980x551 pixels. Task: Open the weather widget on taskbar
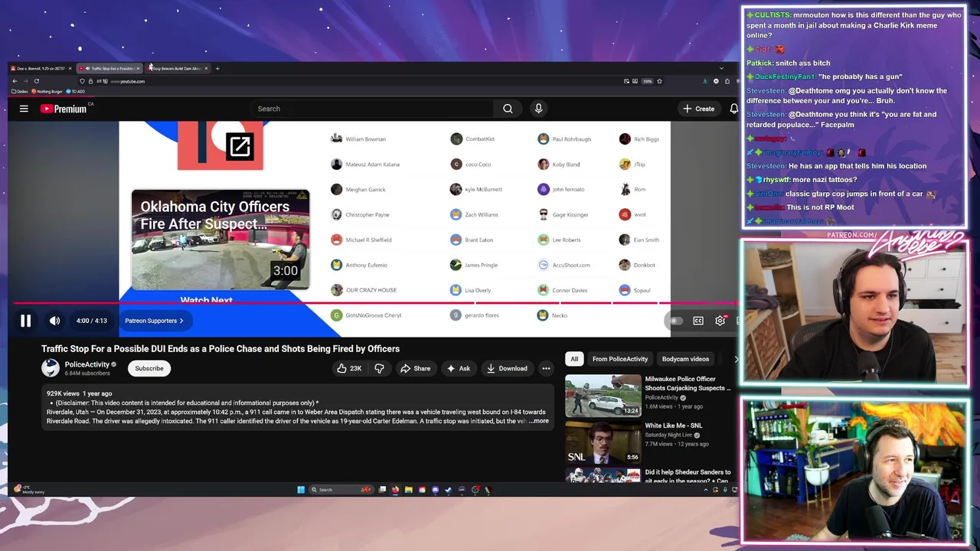pos(29,490)
